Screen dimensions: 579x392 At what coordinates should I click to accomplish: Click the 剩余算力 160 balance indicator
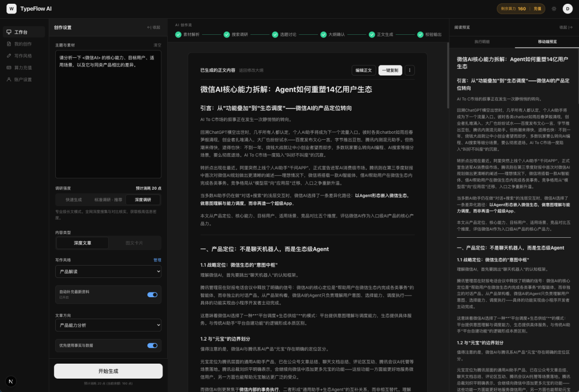coord(513,9)
